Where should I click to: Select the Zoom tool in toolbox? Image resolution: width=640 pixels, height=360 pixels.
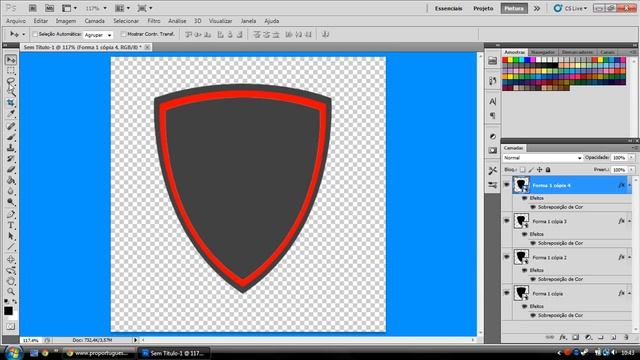11,291
